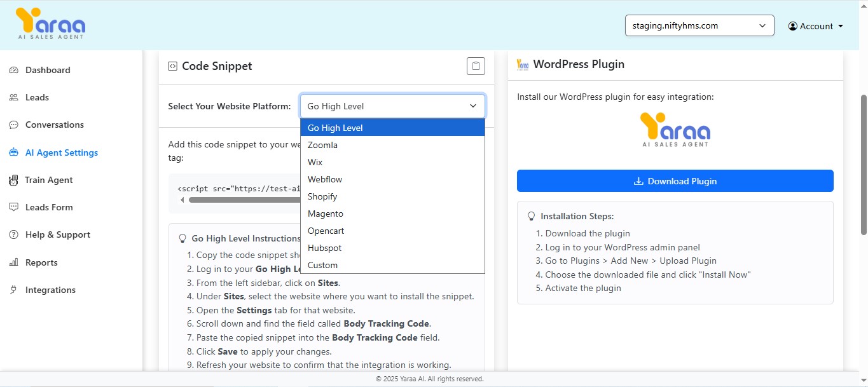868x387 pixels.
Task: Open the Conversations menu item
Action: tap(55, 125)
